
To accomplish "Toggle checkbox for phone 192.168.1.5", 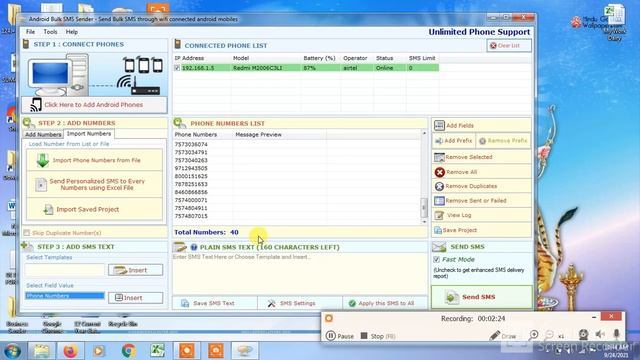I will 177,68.
